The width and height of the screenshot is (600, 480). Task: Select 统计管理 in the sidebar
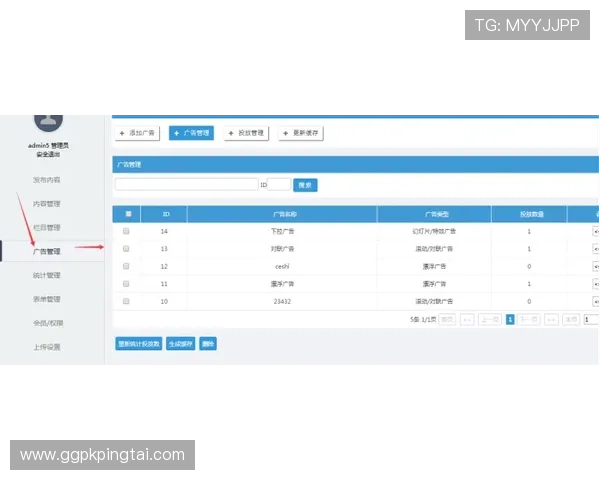click(47, 275)
